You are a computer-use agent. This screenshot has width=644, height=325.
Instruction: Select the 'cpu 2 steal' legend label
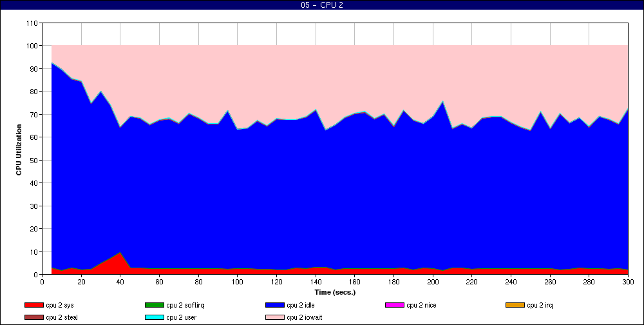click(x=62, y=317)
